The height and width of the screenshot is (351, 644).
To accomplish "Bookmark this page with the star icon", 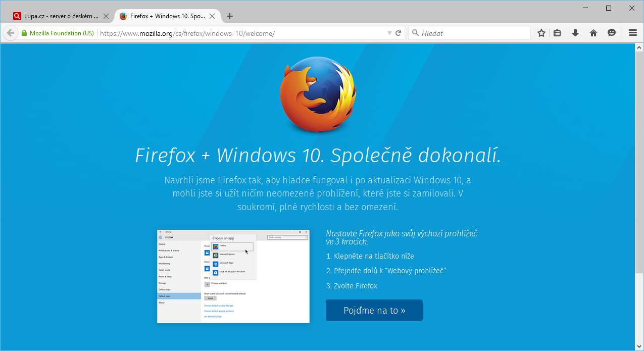I will click(541, 33).
